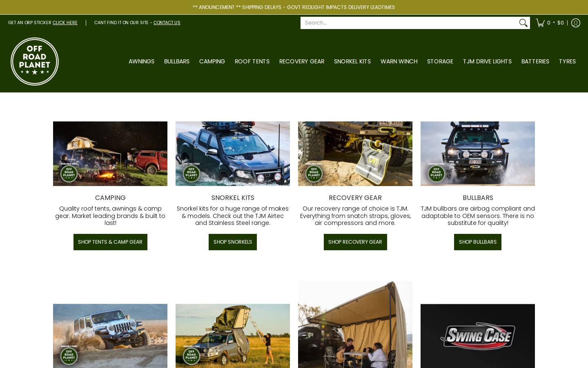The image size is (588, 368).
Task: Open the Tyres menu item
Action: click(567, 61)
